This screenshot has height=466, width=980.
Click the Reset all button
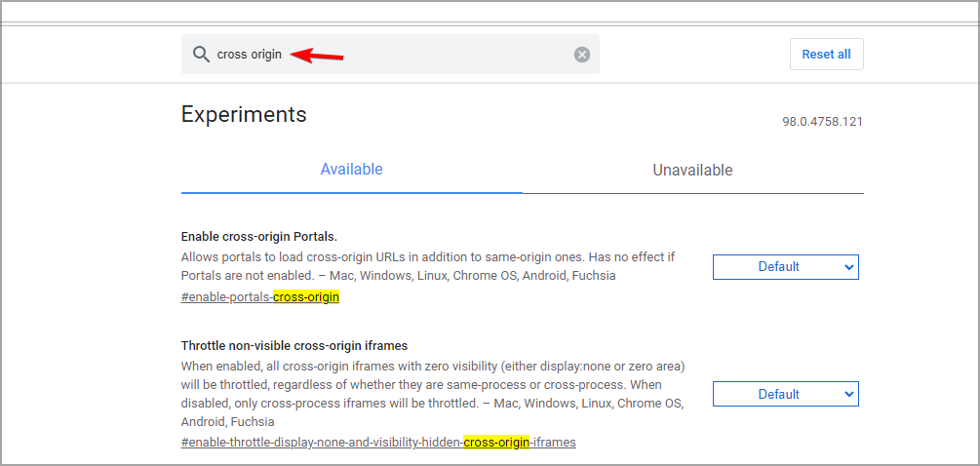(x=826, y=55)
